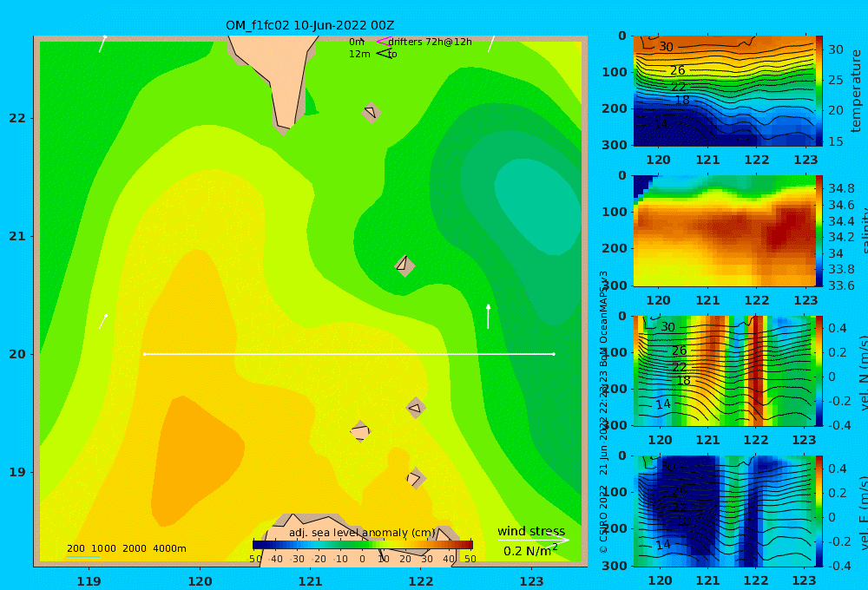Click the salinity vertical color bar

click(x=819, y=231)
